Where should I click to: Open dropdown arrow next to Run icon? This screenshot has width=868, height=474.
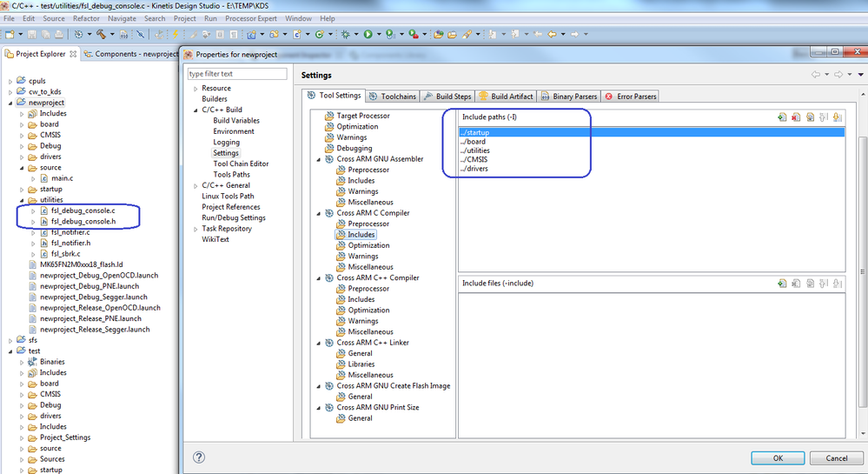[379, 35]
